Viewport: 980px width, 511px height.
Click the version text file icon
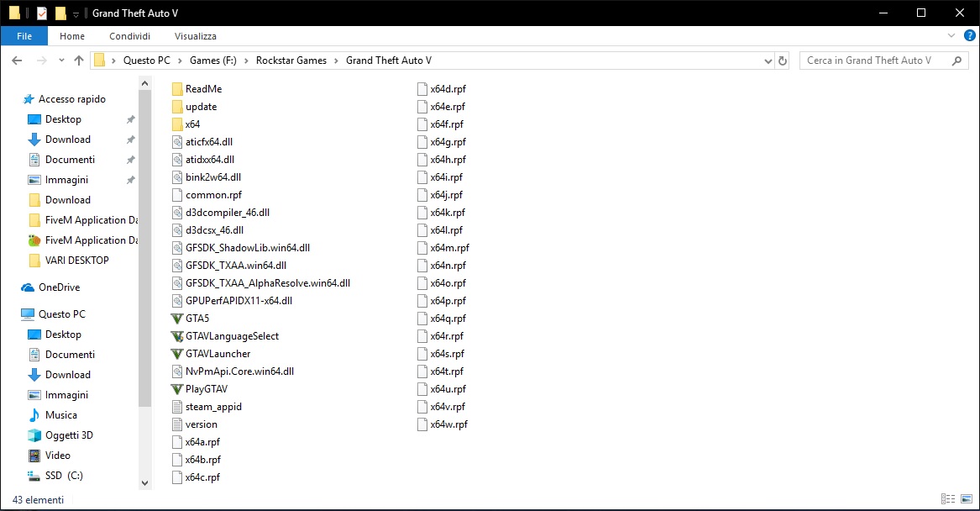tap(177, 424)
